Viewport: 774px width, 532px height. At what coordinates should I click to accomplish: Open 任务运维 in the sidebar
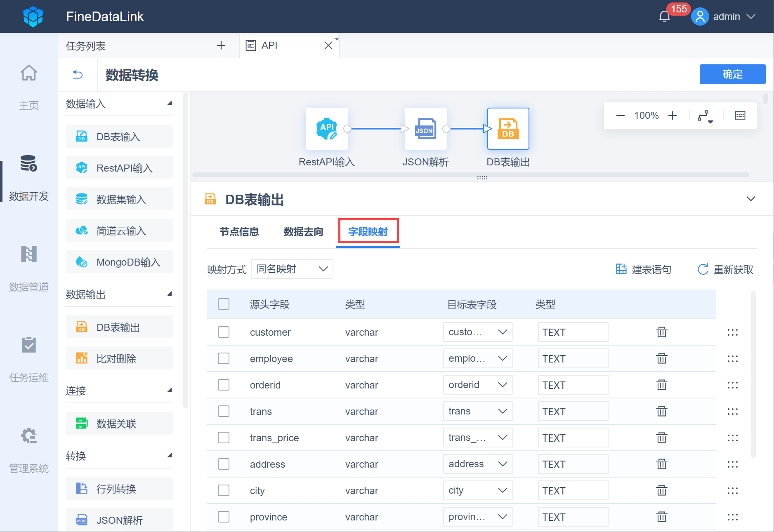pyautogui.click(x=29, y=359)
